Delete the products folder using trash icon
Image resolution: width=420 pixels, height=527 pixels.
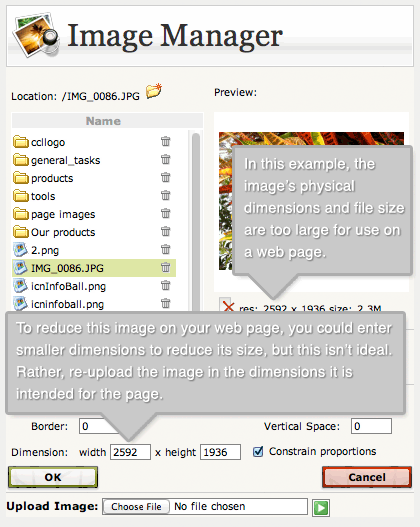click(x=165, y=177)
